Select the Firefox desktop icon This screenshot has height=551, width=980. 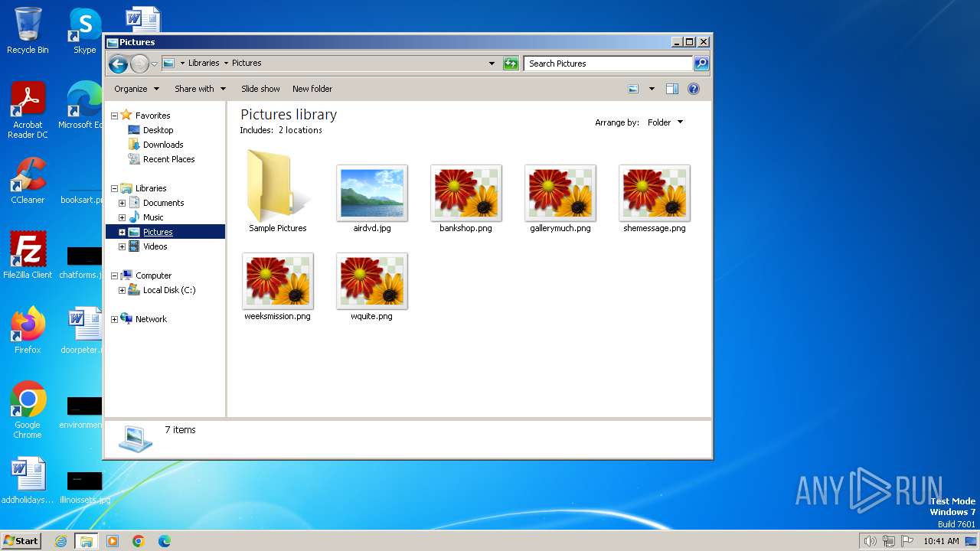click(28, 330)
